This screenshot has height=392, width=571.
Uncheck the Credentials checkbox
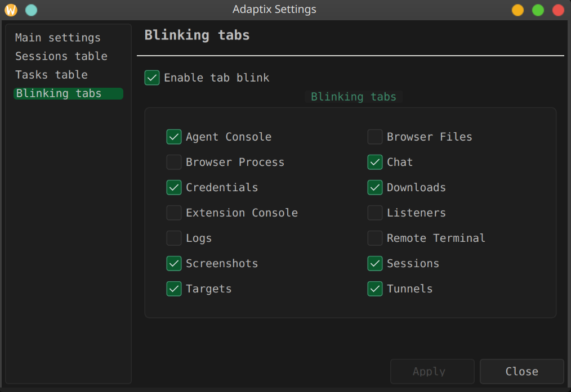pyautogui.click(x=174, y=187)
